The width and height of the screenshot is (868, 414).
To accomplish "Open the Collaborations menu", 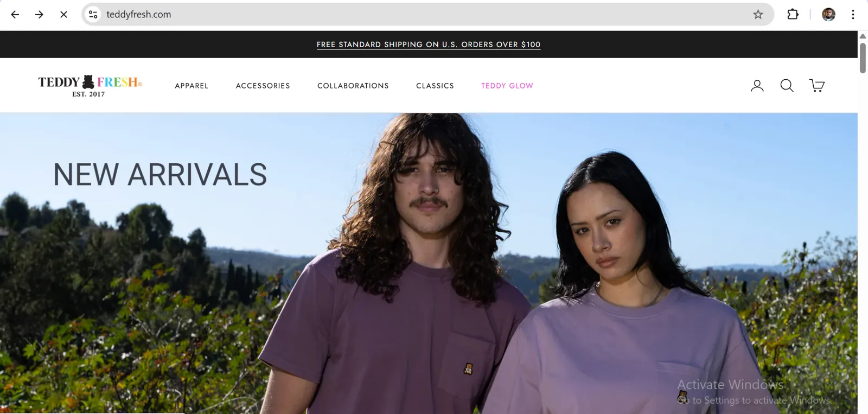I will (353, 86).
